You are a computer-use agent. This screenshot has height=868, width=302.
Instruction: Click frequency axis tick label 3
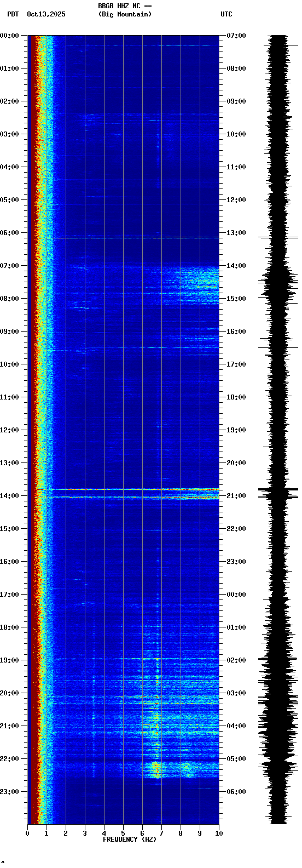click(x=85, y=833)
